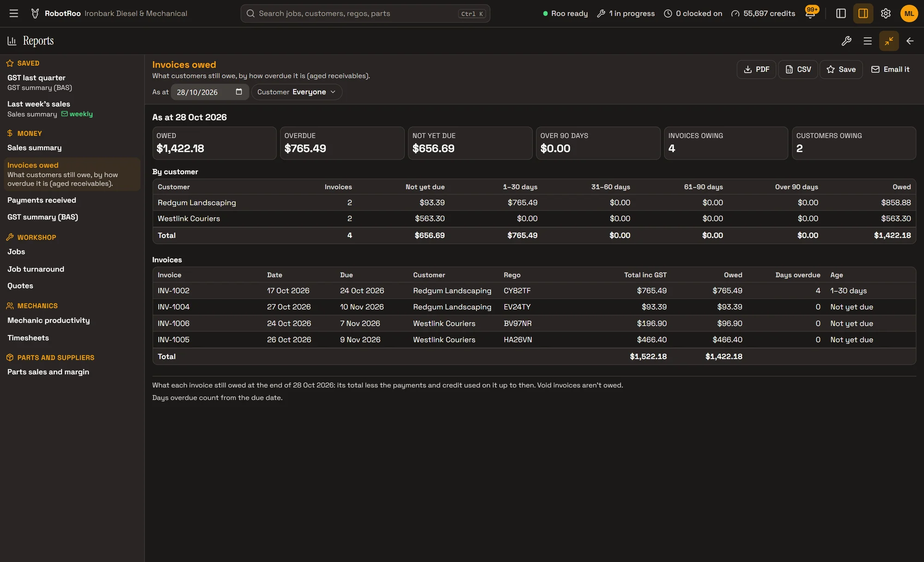Click the As at date field
The width and height of the screenshot is (924, 562).
(x=210, y=92)
